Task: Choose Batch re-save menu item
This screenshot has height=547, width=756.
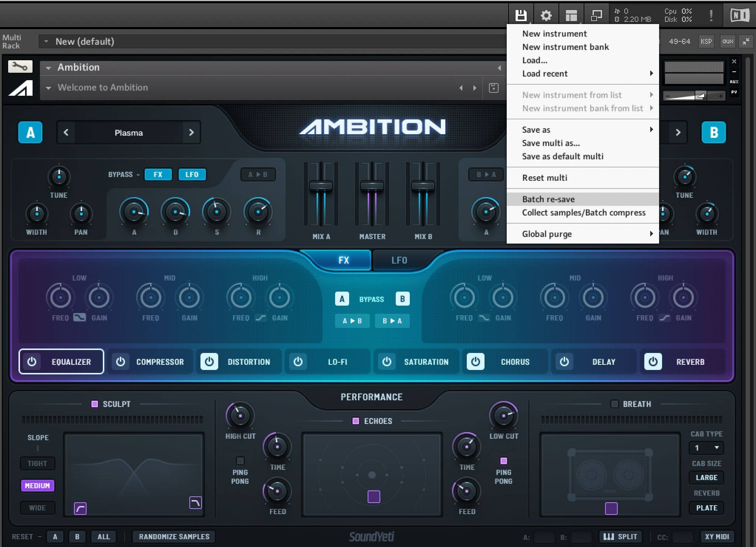Action: [583, 199]
